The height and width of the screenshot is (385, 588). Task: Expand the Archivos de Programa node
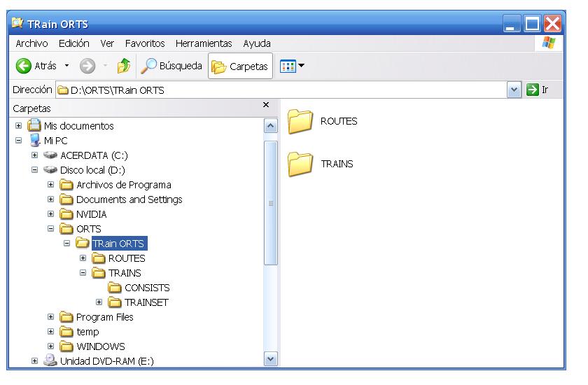[51, 185]
